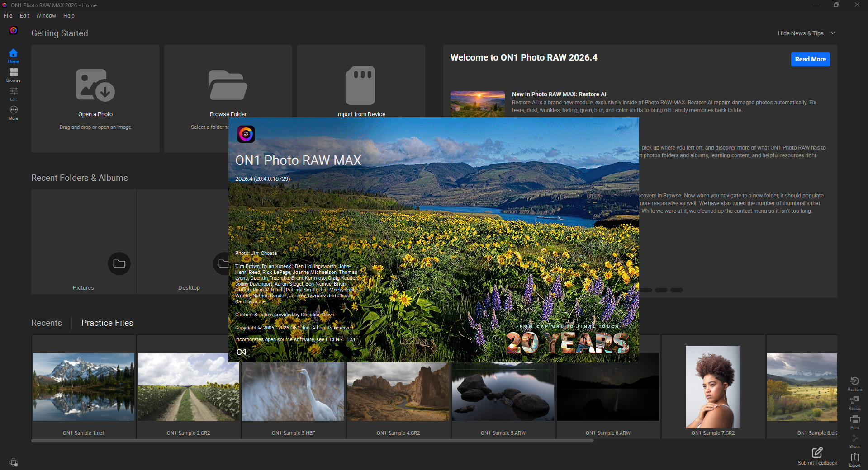Click the Open a Photo label
Image resolution: width=868 pixels, height=470 pixels.
click(x=95, y=114)
